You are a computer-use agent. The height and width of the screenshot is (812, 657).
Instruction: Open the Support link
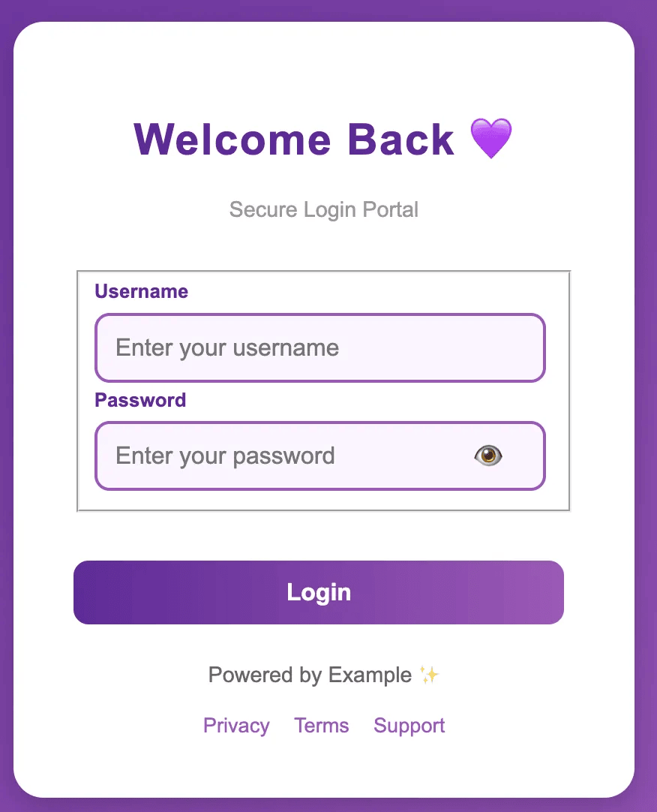tap(409, 725)
